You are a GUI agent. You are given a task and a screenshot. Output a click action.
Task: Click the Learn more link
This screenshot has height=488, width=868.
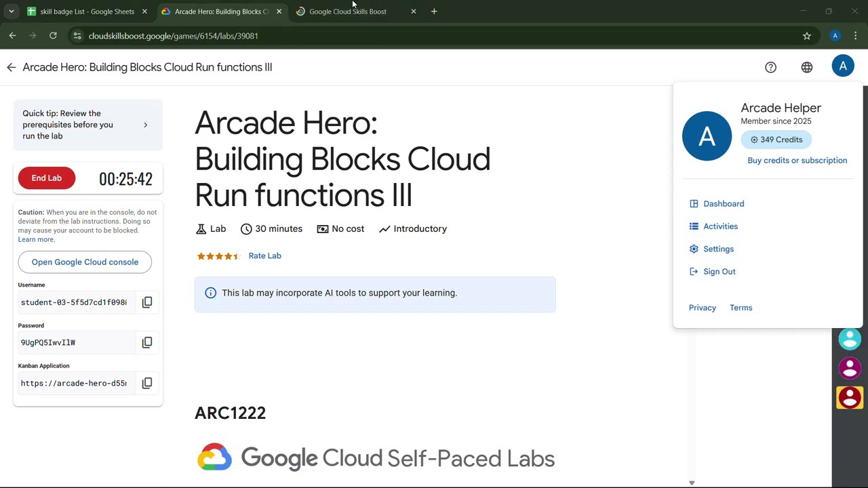point(36,239)
